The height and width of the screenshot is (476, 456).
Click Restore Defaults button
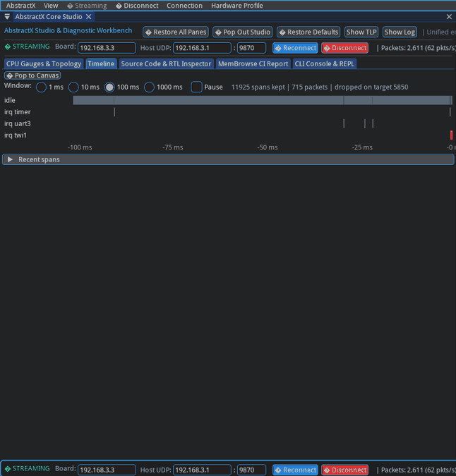308,32
